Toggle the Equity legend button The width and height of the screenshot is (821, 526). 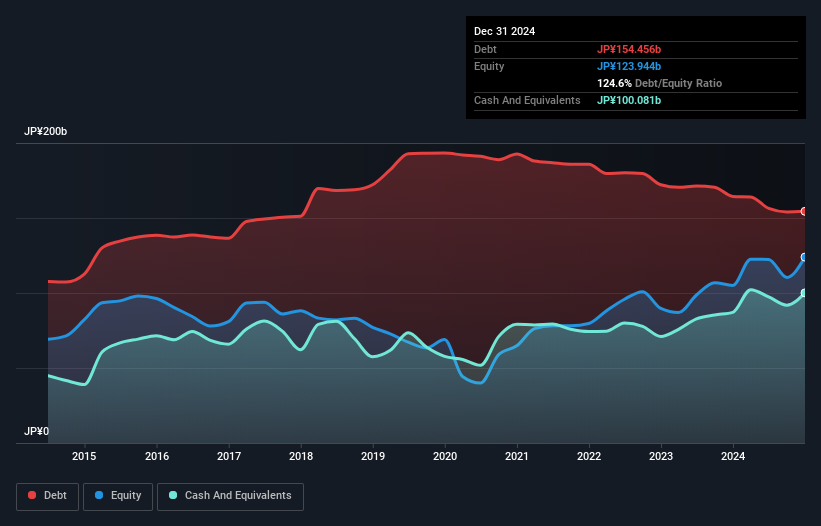[x=118, y=496]
